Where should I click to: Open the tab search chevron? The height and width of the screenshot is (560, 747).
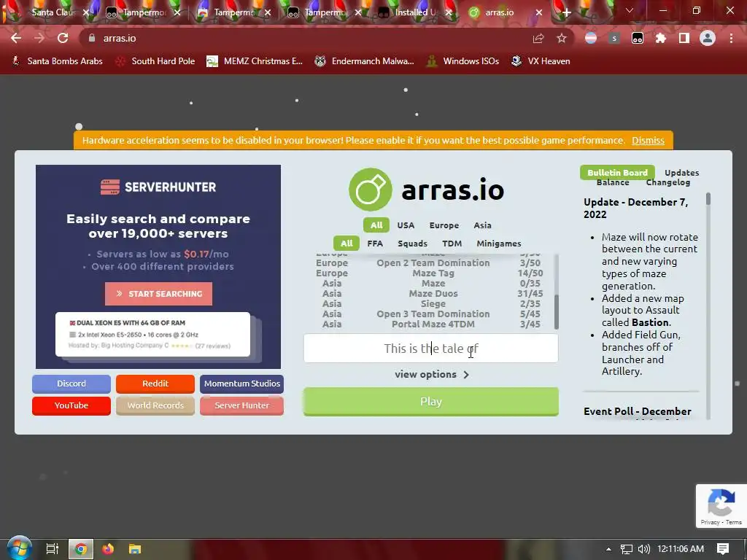(630, 10)
